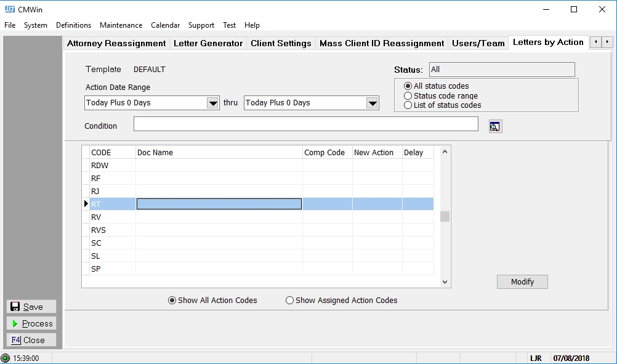617x364 pixels.
Task: Click the tab scroll left arrow
Action: (x=595, y=42)
